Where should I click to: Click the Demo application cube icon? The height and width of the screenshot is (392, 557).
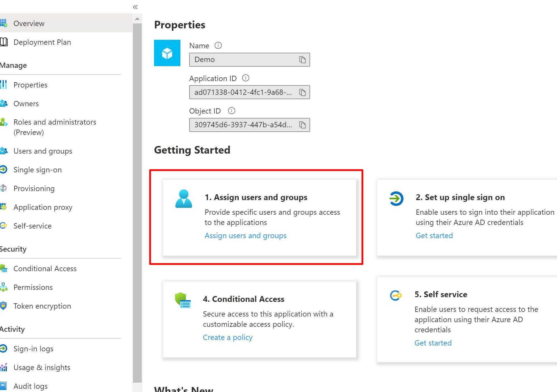167,53
